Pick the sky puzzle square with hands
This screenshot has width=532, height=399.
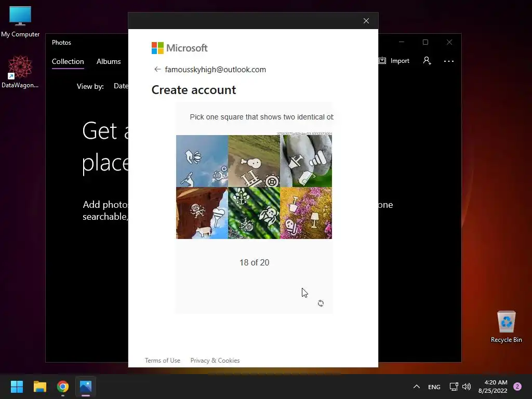pyautogui.click(x=202, y=161)
